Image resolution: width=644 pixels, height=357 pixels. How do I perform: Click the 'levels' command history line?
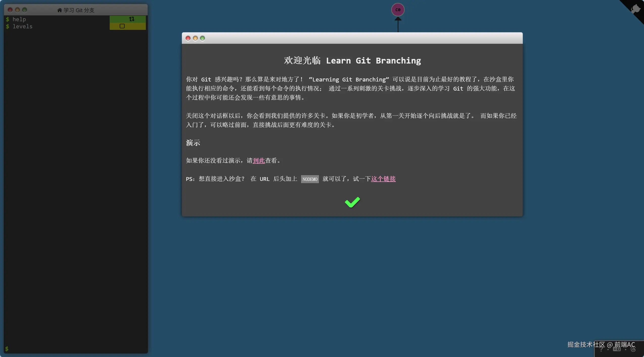(22, 26)
